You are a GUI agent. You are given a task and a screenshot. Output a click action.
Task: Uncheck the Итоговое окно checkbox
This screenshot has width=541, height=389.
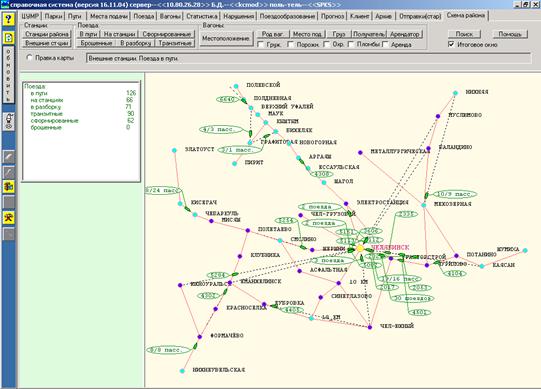pos(451,45)
